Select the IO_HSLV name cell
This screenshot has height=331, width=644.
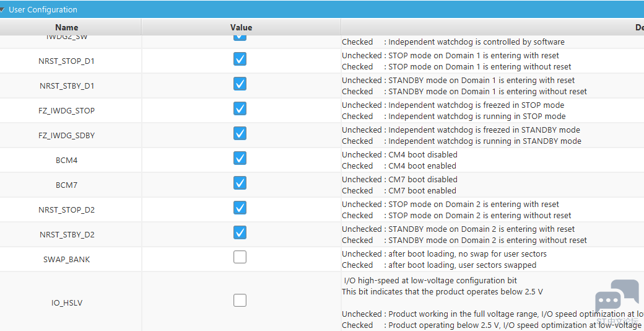pos(66,303)
